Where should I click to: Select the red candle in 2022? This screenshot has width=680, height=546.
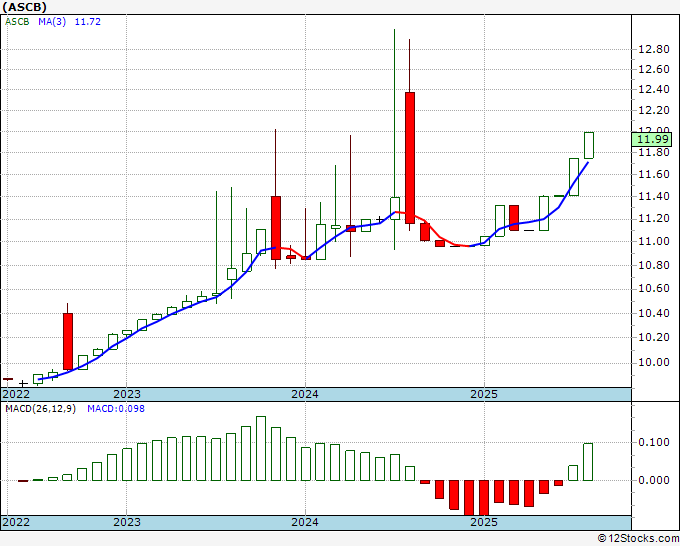pyautogui.click(x=68, y=341)
